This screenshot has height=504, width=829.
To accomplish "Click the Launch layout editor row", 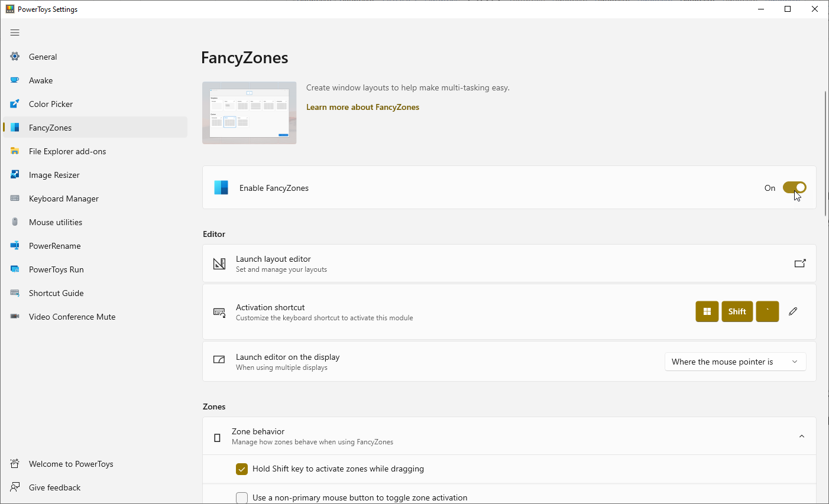I will click(x=509, y=264).
